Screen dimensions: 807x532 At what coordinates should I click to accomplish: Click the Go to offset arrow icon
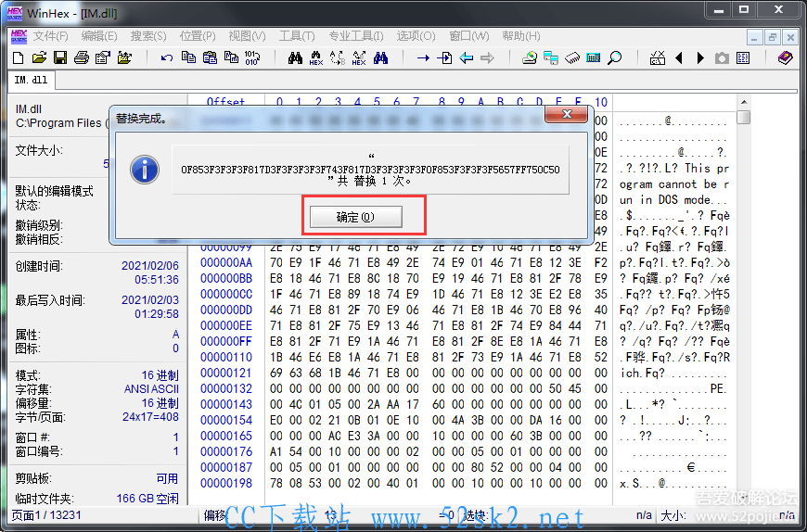[423, 58]
